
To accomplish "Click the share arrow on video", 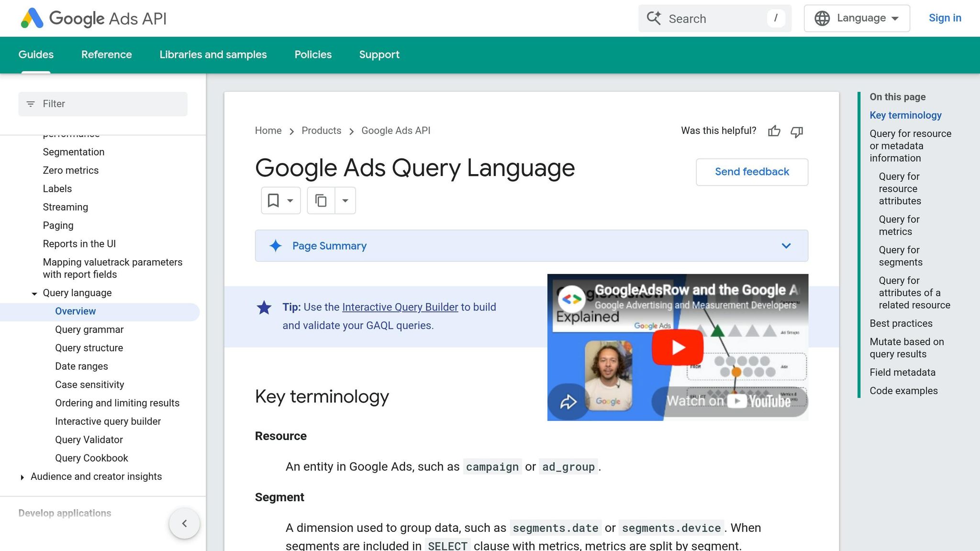I will pyautogui.click(x=568, y=402).
